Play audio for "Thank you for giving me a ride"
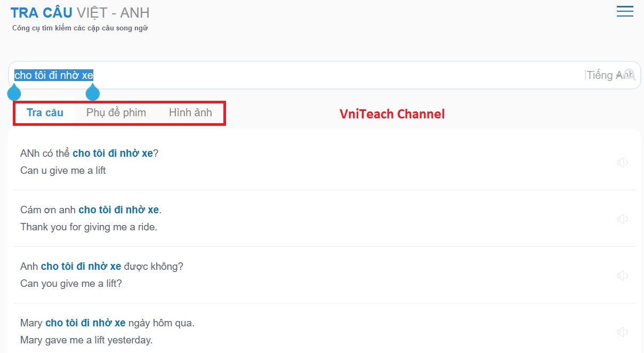Viewport: 644px width, 353px height. 622,219
